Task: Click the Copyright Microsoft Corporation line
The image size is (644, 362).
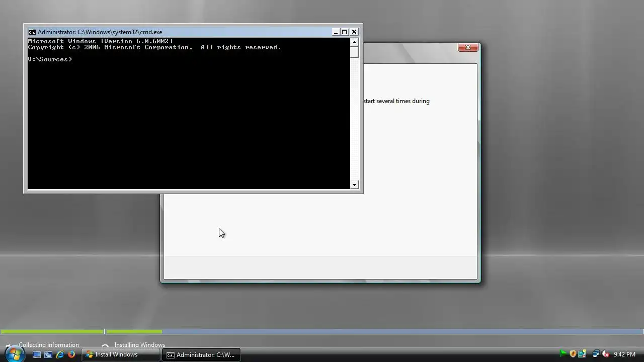Action: click(154, 47)
